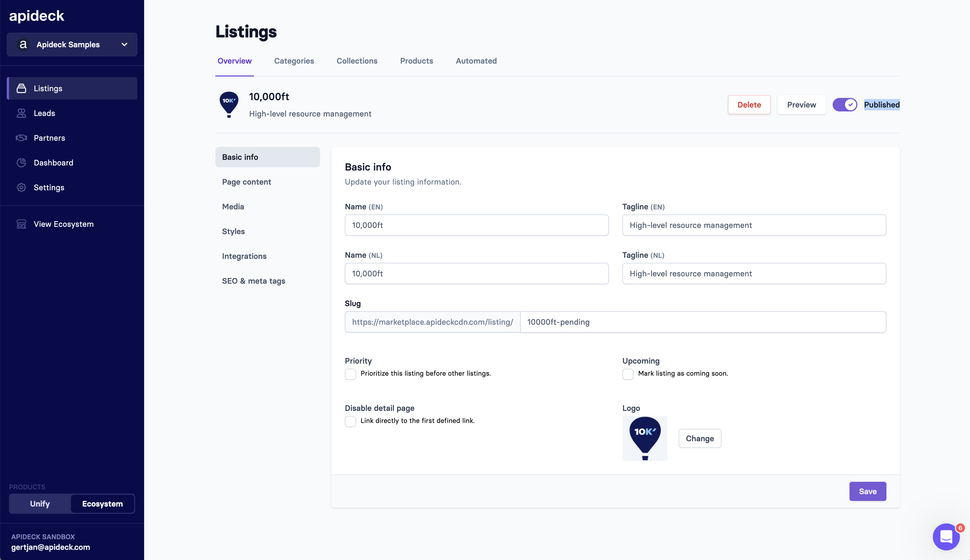Switch to the Products tab
Screen dimensions: 970x560
tap(417, 61)
